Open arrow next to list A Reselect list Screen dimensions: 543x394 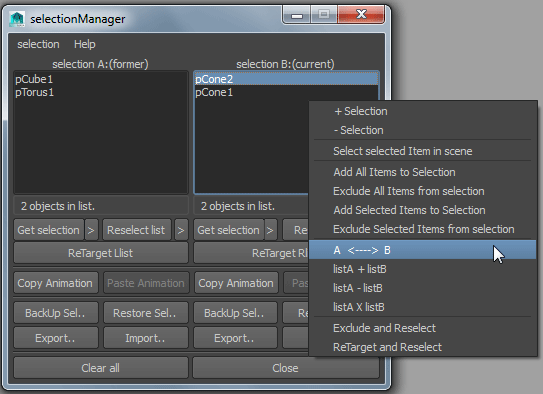pos(181,230)
